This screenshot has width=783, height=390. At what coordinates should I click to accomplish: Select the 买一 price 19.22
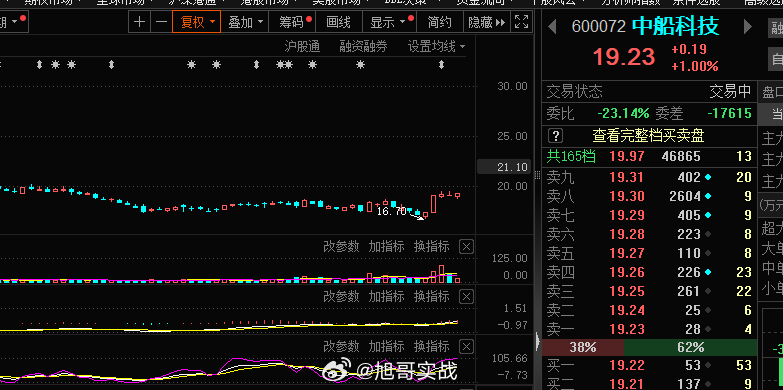click(627, 366)
